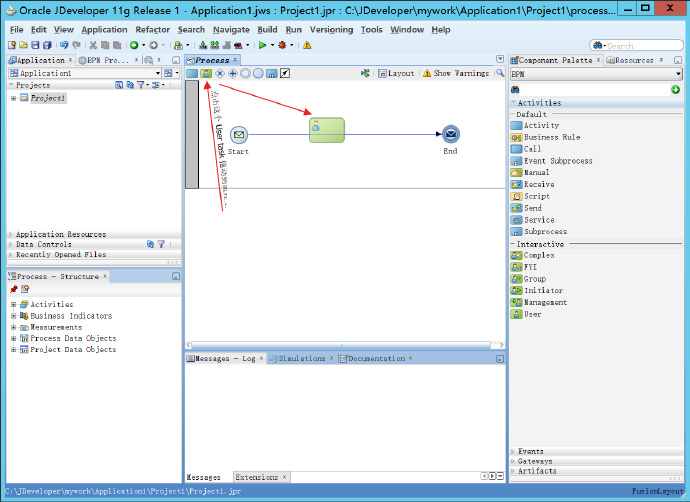Select the End message event on canvas
The image size is (690, 502).
pyautogui.click(x=451, y=134)
